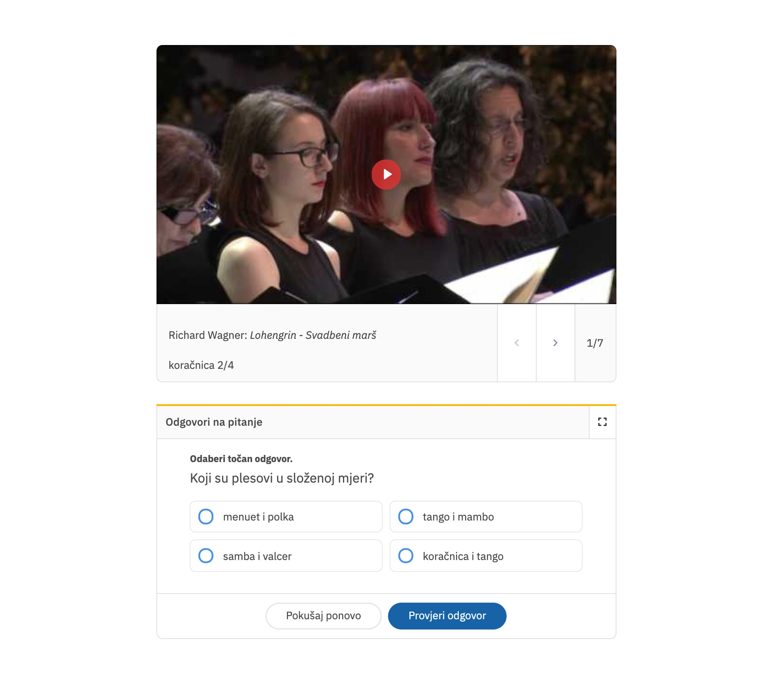Click the 'samba i valcer' answer label
Screen dimensions: 784x684
pos(257,556)
